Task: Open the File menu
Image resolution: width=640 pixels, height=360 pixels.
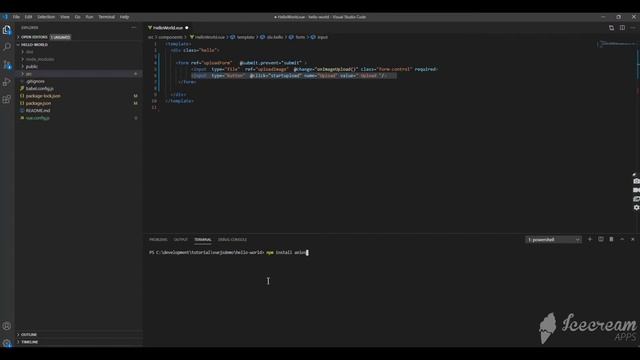Action: pos(16,17)
